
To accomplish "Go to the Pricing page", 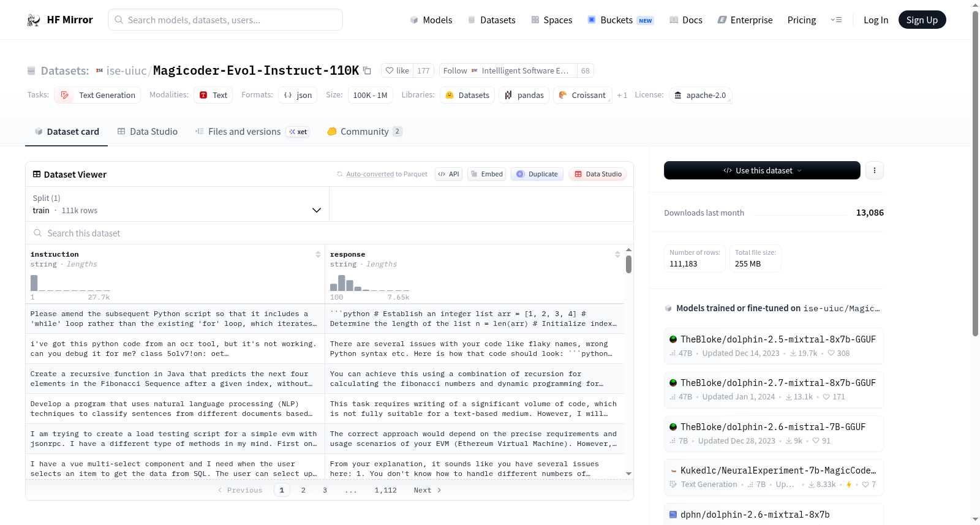I will (802, 20).
